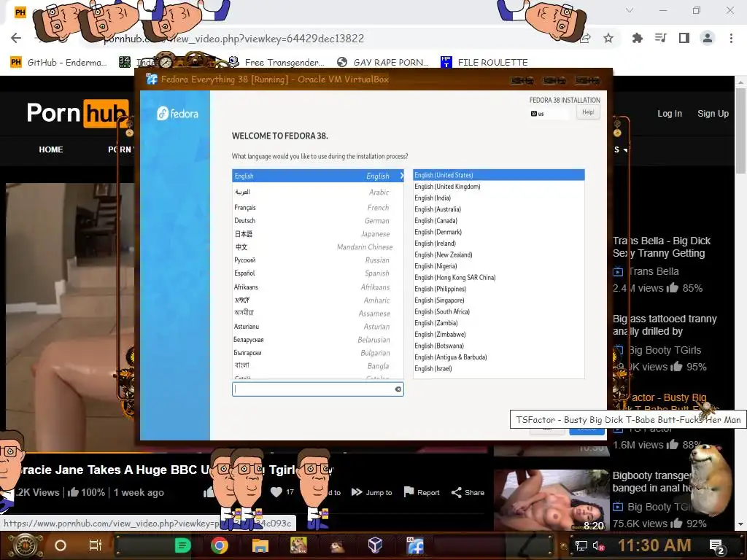Click the Help! button in Fedora installer
Image resolution: width=747 pixels, height=560 pixels.
(588, 112)
